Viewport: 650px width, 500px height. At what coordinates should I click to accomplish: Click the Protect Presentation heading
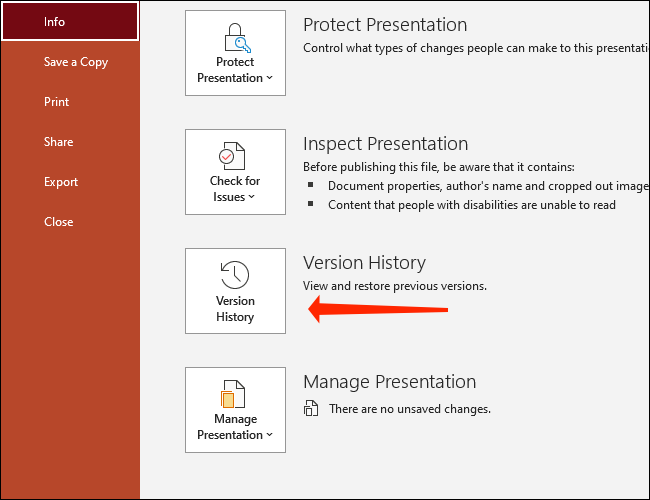[x=385, y=24]
